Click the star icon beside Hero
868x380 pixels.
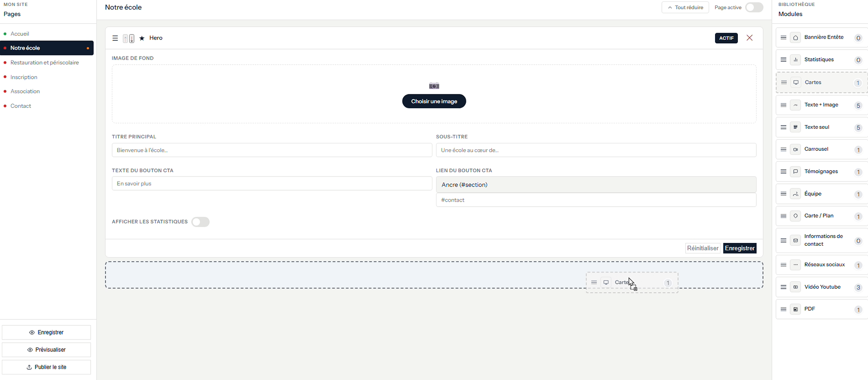(x=142, y=38)
